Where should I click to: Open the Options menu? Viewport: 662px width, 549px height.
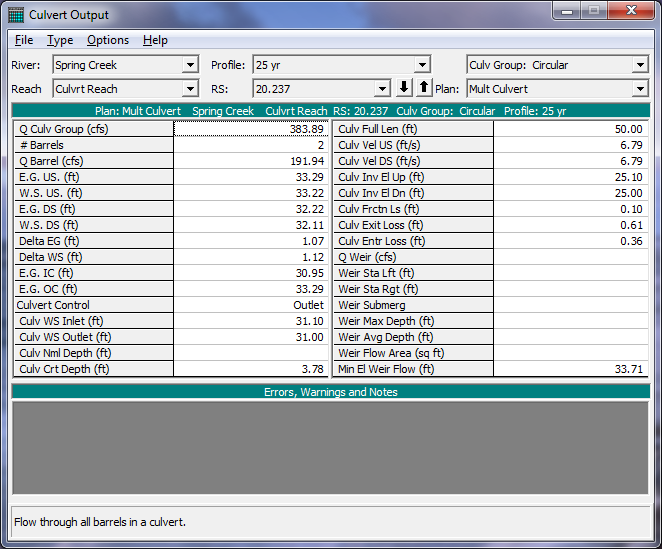108,40
